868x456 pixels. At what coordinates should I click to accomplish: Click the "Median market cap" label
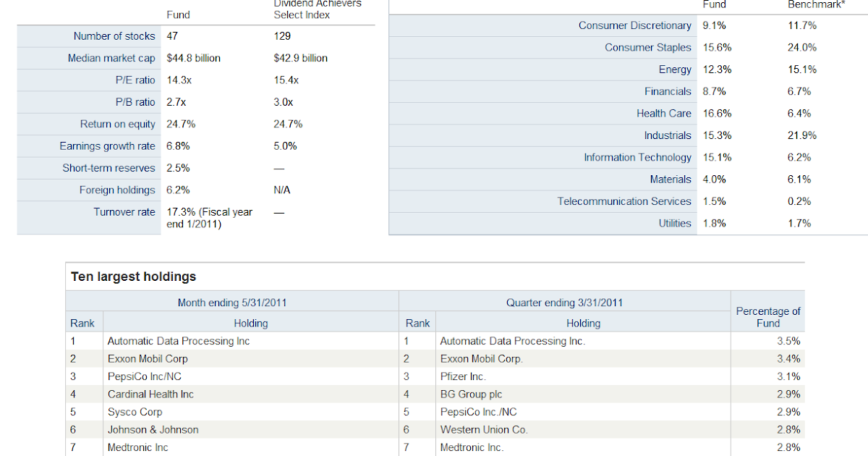pos(111,58)
